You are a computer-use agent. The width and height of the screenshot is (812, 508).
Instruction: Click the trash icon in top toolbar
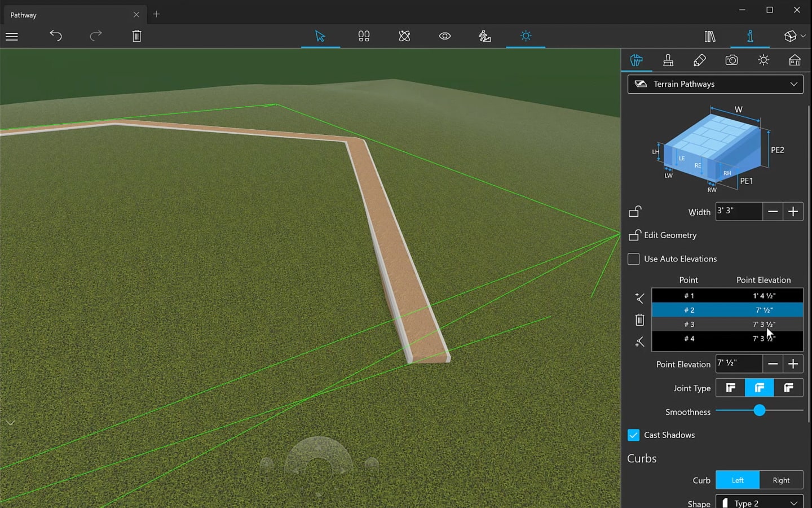136,36
